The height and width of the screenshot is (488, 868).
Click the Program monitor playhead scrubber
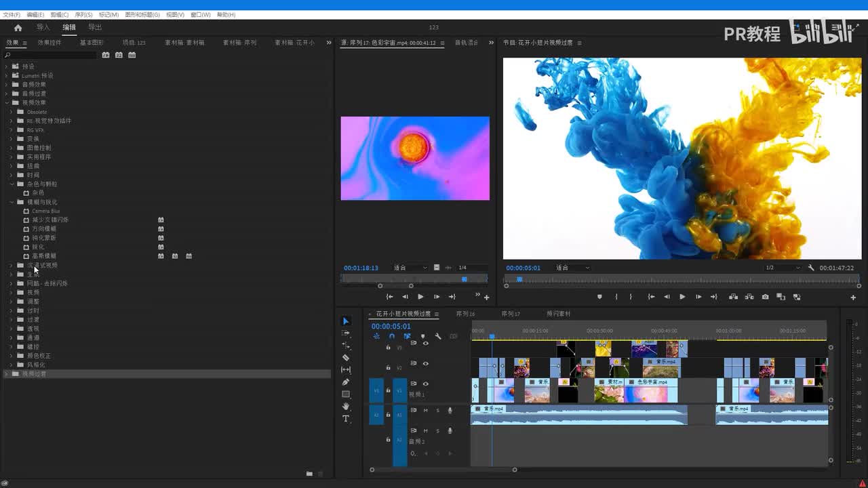tap(519, 279)
